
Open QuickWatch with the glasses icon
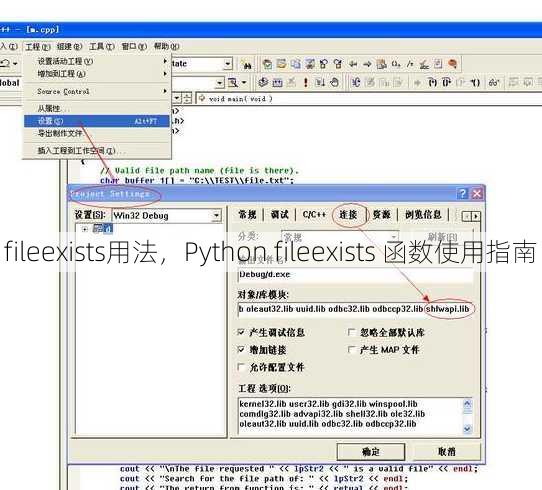[494, 82]
